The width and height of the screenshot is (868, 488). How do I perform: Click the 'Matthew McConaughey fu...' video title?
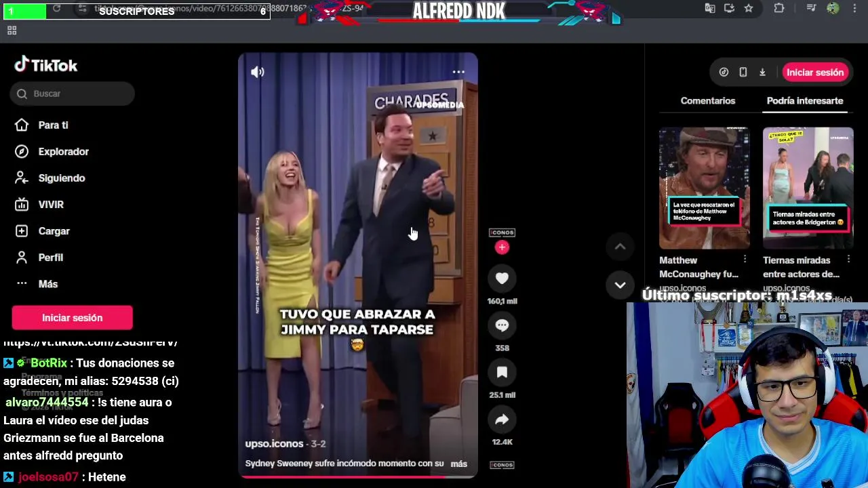tap(698, 267)
